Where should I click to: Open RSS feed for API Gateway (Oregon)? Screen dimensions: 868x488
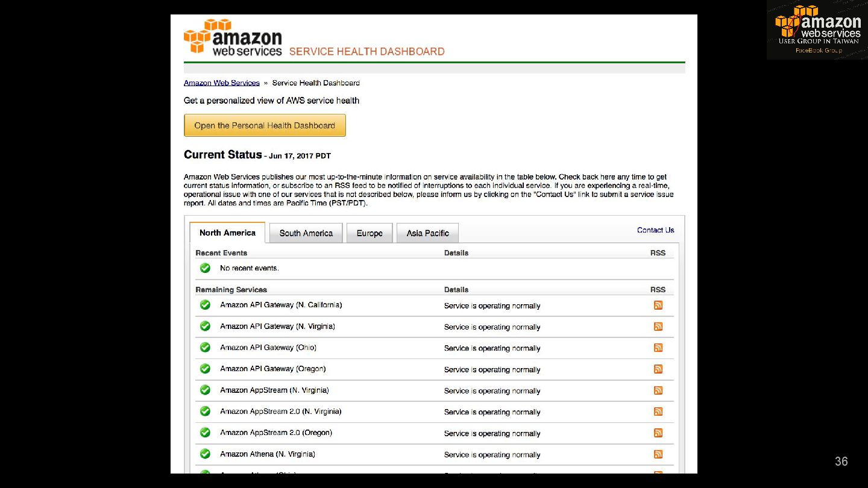coord(658,369)
